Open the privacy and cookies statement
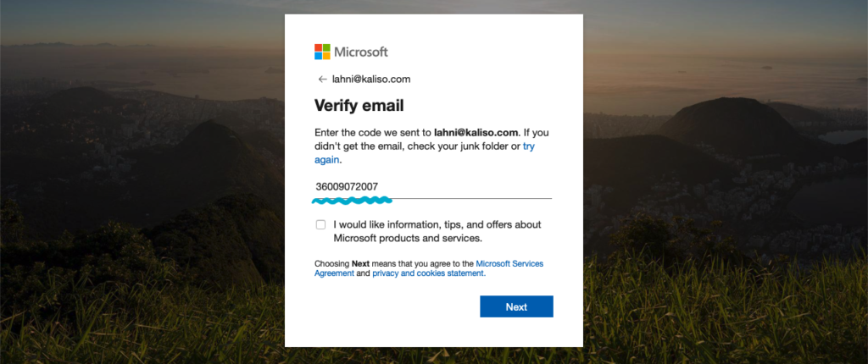The height and width of the screenshot is (364, 868). 428,274
